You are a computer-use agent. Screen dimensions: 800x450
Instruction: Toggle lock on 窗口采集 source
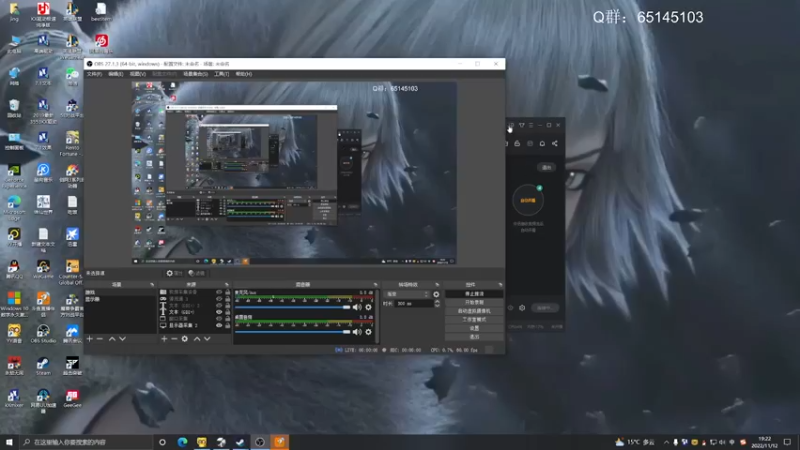(x=228, y=319)
